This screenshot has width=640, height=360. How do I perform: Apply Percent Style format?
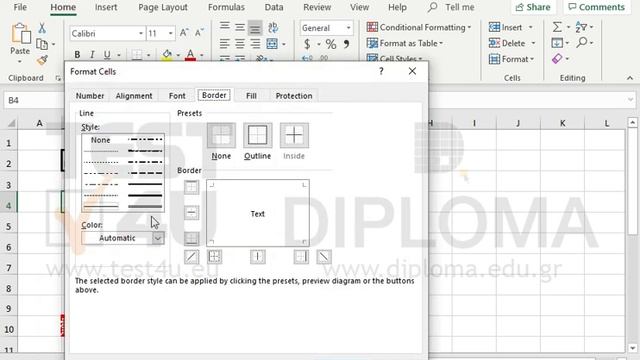[x=331, y=44]
